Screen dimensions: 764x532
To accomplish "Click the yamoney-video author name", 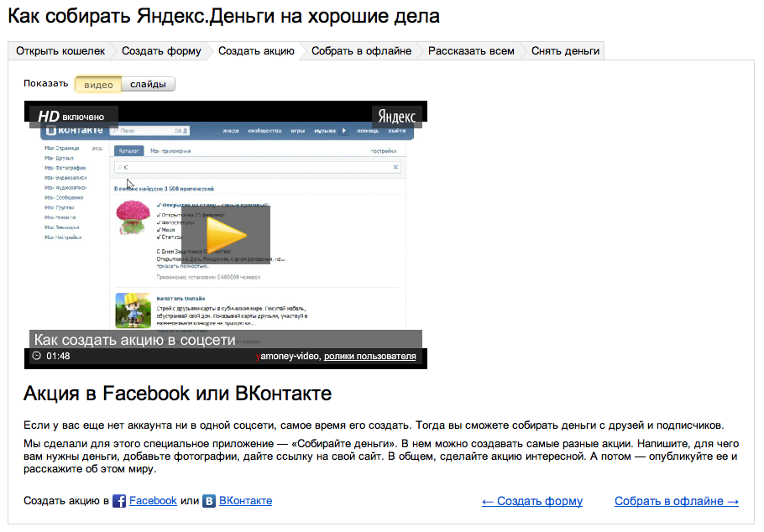I will (x=287, y=356).
